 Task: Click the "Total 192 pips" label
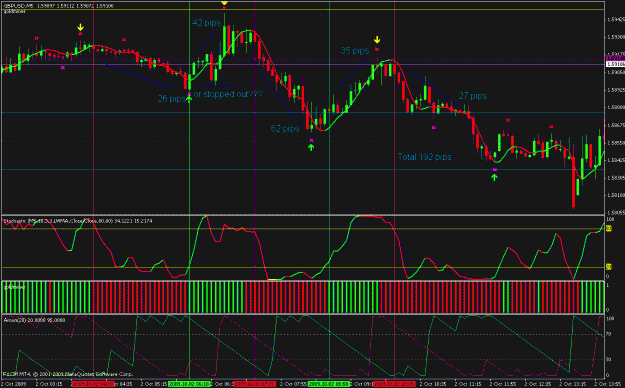pos(425,157)
